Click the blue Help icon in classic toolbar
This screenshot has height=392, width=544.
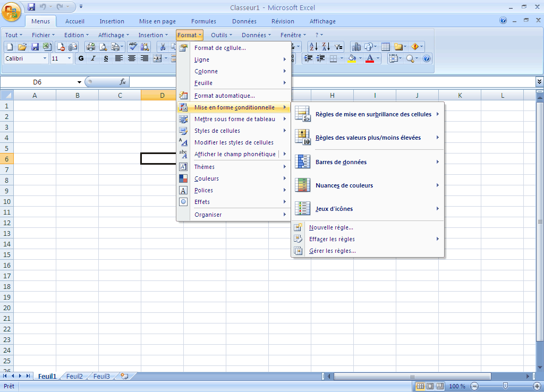click(x=427, y=58)
